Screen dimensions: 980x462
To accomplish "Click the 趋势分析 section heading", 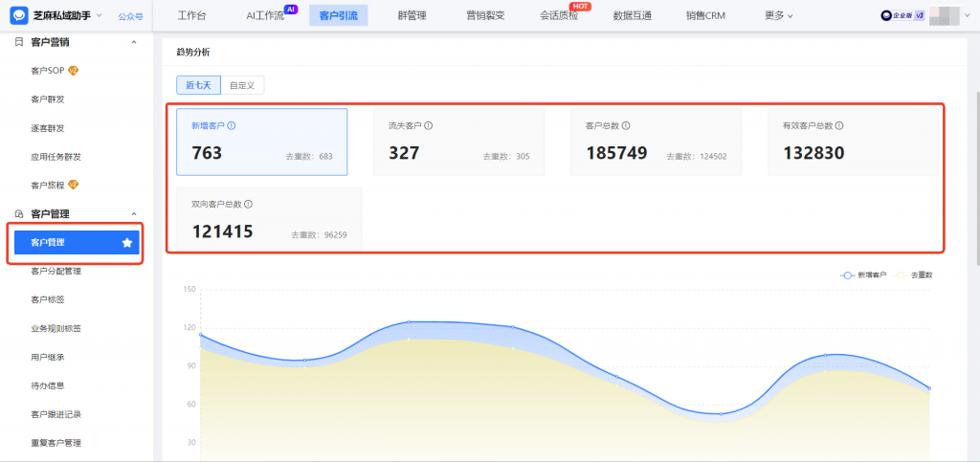I will [193, 53].
